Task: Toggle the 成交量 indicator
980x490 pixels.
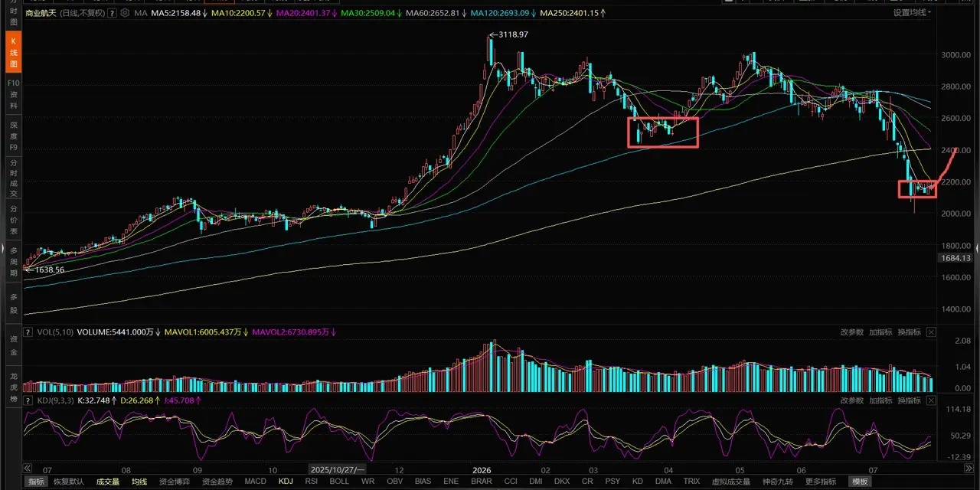Action: 108,482
